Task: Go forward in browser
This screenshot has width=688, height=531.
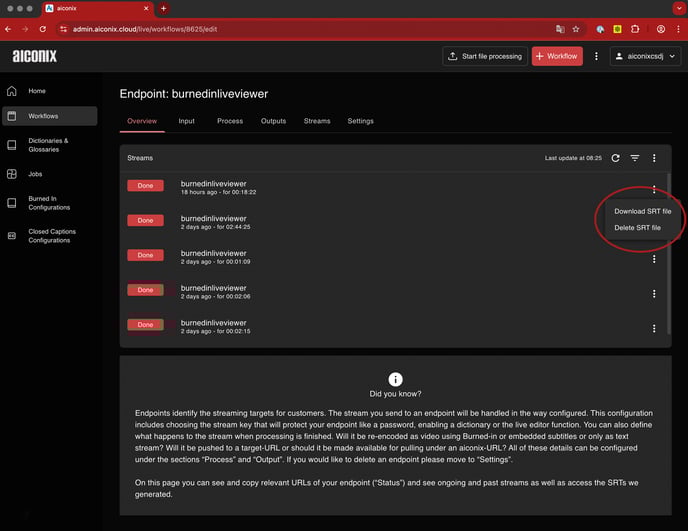Action: pyautogui.click(x=25, y=29)
